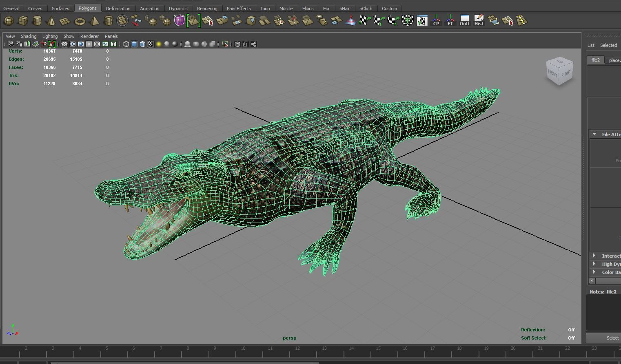Toggle the resolution gate icon

[x=81, y=44]
